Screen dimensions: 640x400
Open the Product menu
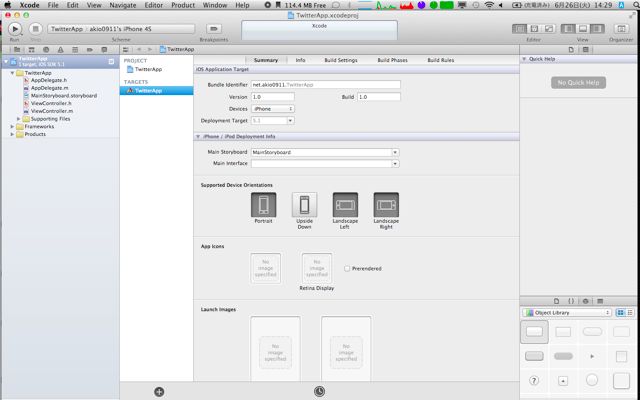pos(183,5)
